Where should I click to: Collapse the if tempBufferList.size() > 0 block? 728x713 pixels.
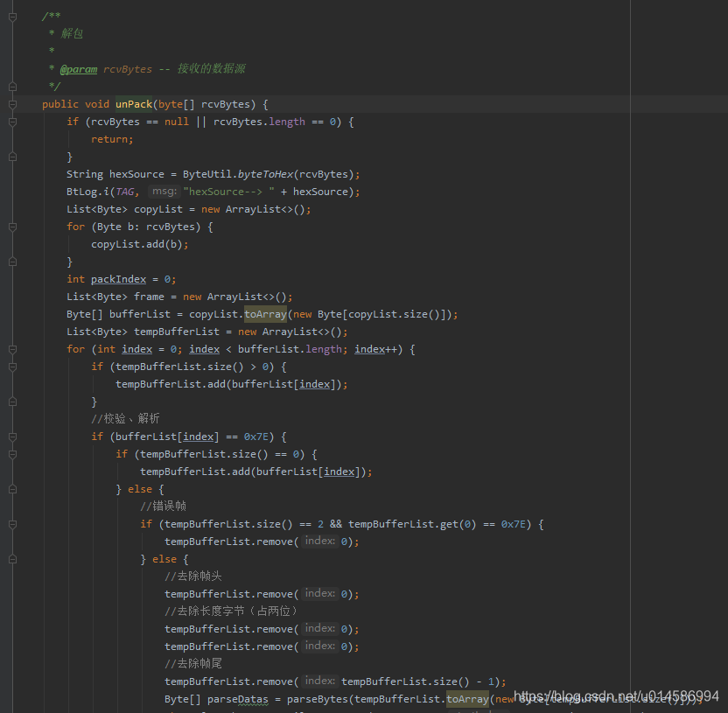click(x=13, y=367)
